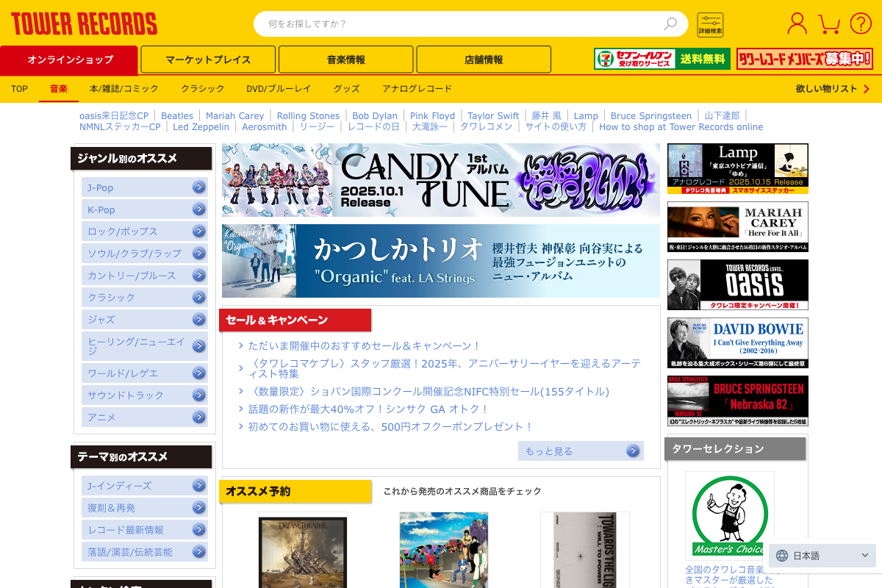Viewport: 882px width, 588px height.
Task: Open the 日本語 language dropdown
Action: pos(822,556)
